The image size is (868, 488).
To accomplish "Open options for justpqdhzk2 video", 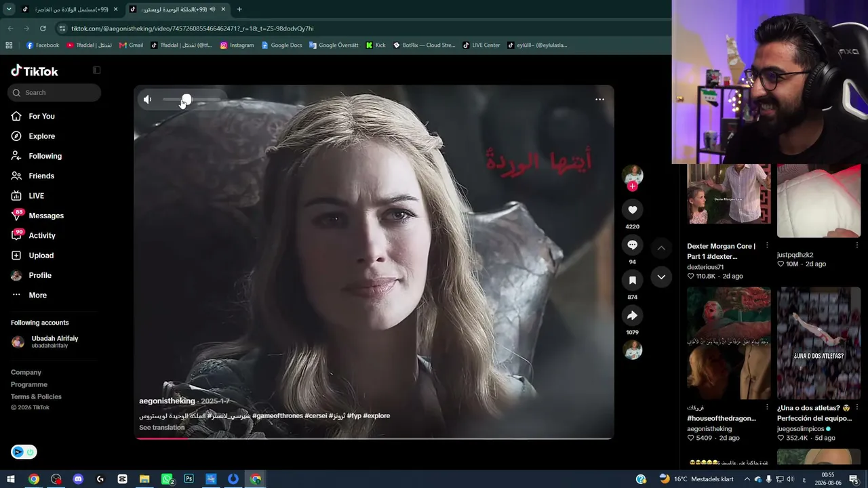I will coord(857,245).
